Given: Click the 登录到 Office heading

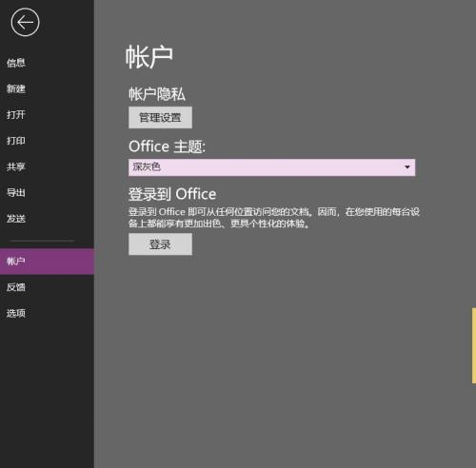Looking at the screenshot, I should click(x=172, y=194).
